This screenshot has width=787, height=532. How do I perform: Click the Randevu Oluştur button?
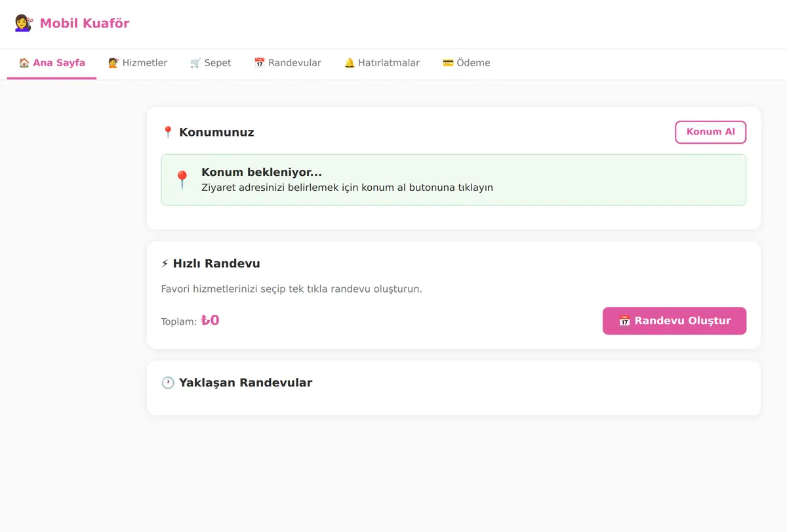(674, 321)
